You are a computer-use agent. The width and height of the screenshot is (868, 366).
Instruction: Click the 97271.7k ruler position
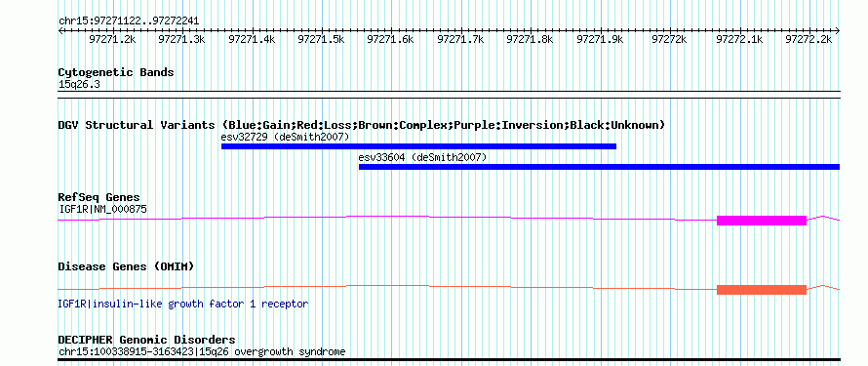461,40
